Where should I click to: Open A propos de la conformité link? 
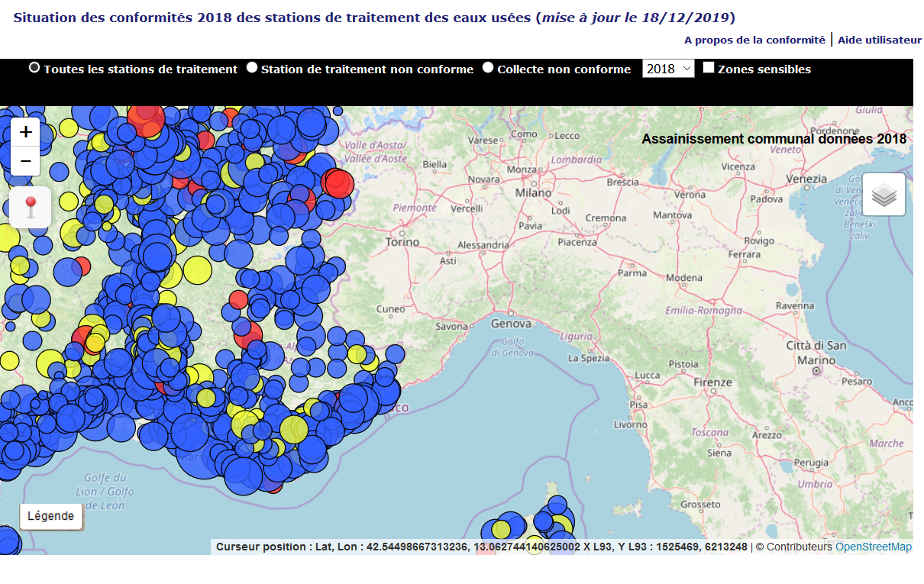(x=754, y=40)
